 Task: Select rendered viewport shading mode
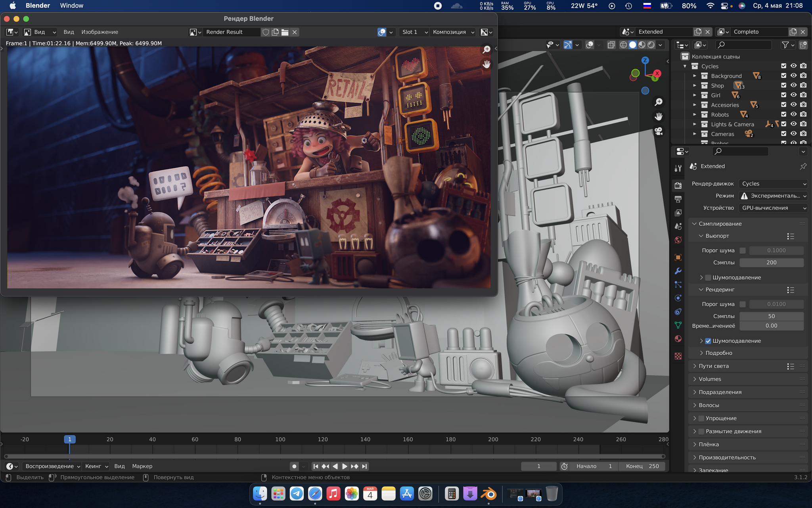pyautogui.click(x=651, y=45)
